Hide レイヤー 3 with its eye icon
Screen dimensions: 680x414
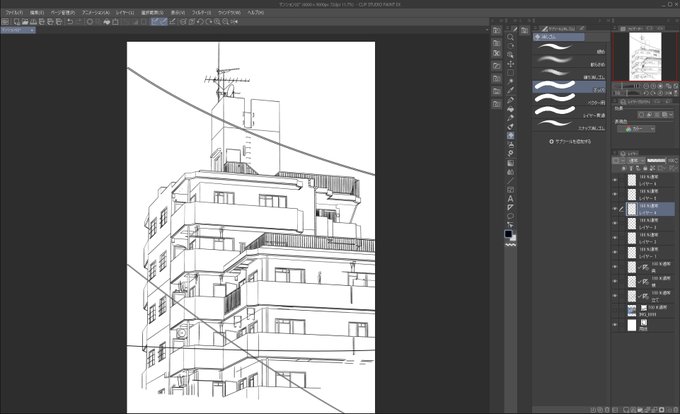coord(615,224)
